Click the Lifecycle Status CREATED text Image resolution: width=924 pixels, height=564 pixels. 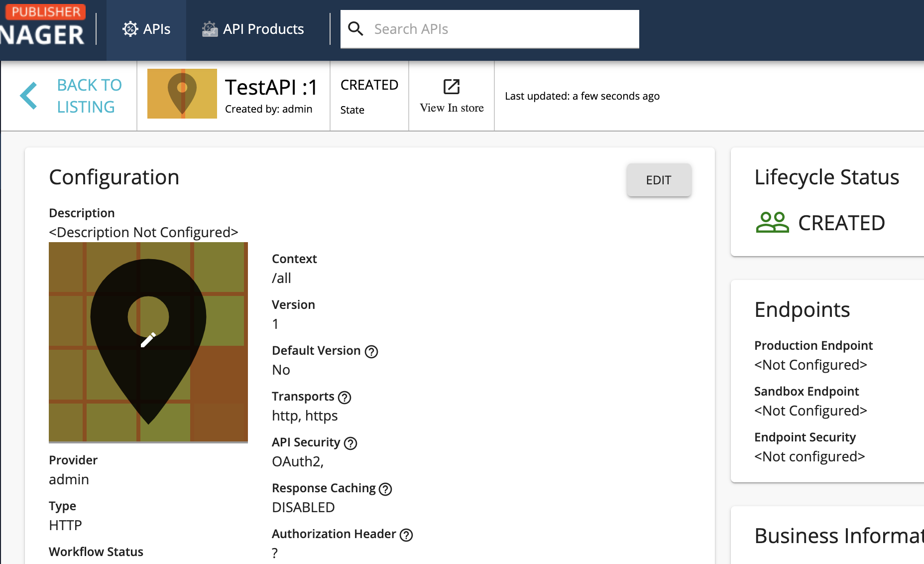(841, 223)
